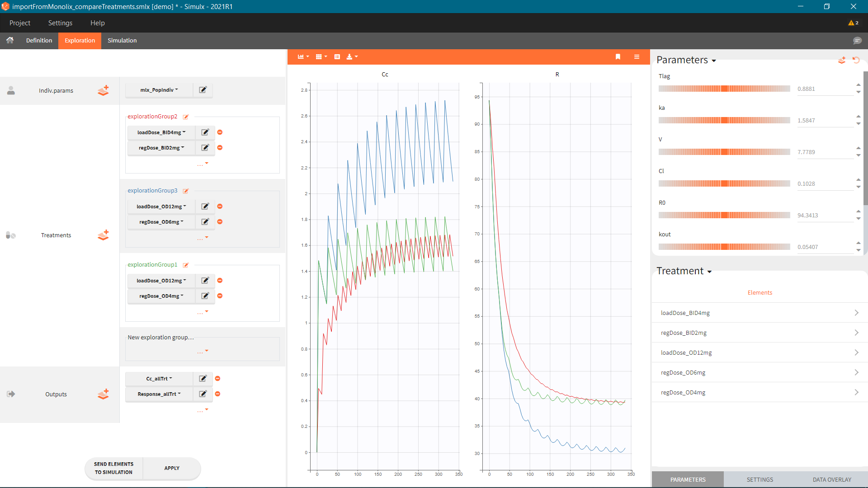Reset parameters with the undo icon
The width and height of the screenshot is (868, 488).
(856, 60)
